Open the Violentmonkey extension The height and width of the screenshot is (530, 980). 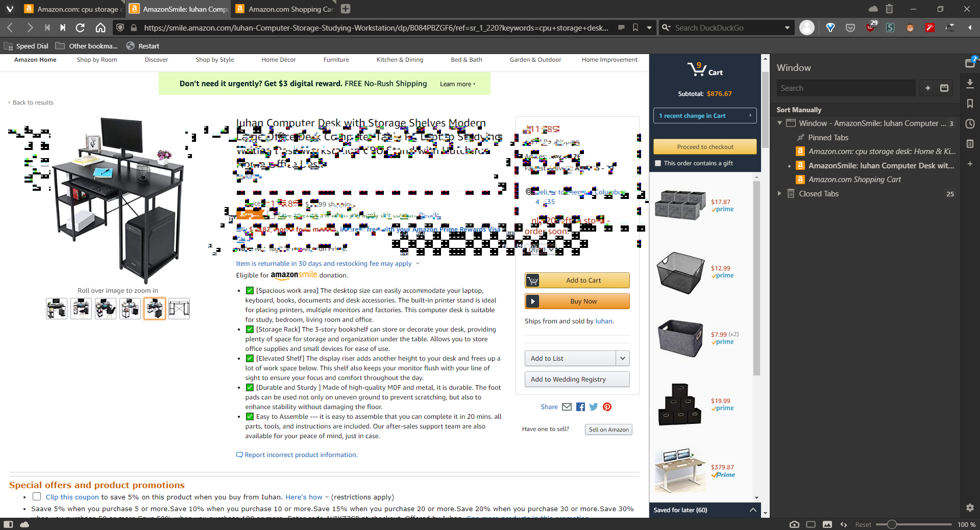[x=910, y=28]
